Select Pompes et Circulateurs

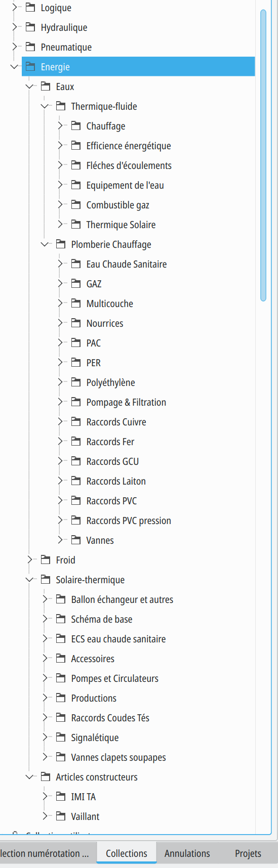(x=114, y=678)
